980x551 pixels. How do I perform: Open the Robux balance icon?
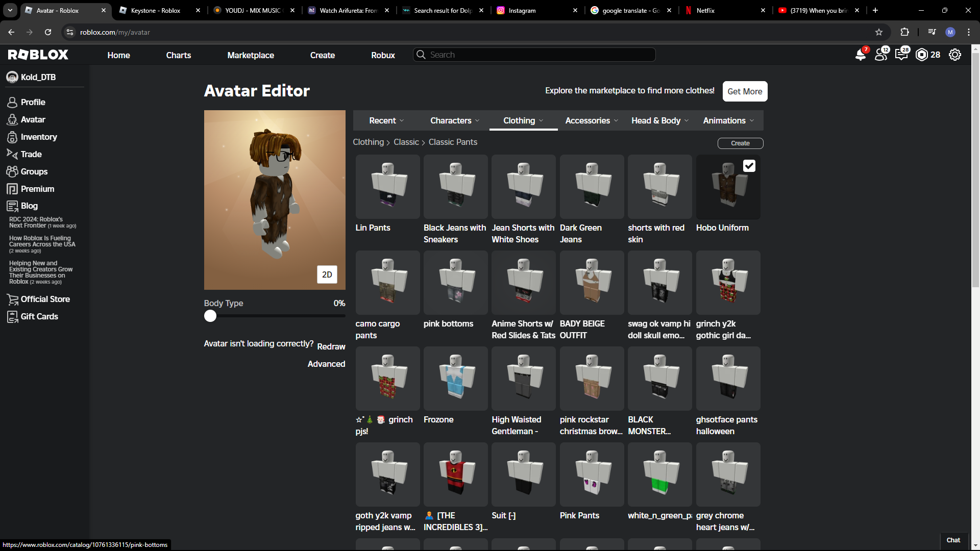click(x=922, y=55)
